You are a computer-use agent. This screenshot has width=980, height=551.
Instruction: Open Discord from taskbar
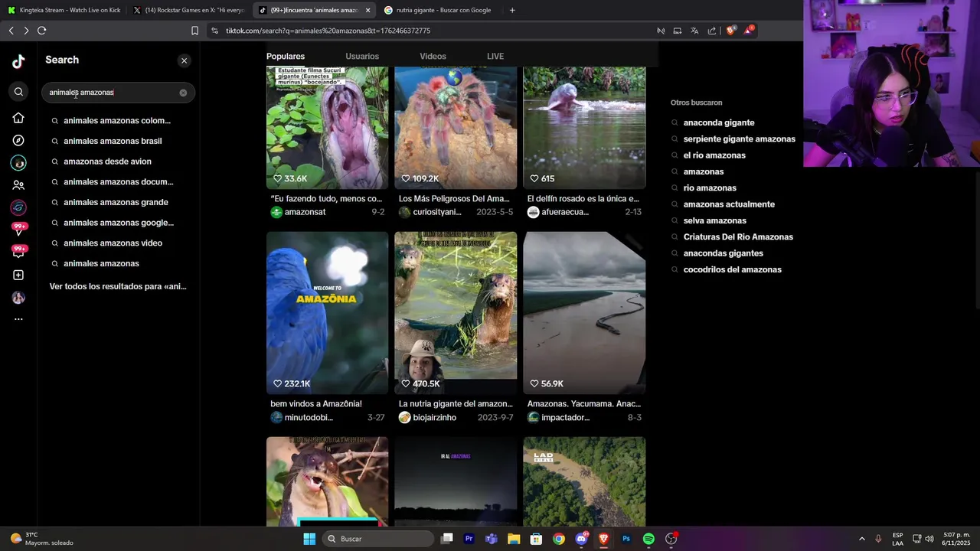(x=581, y=539)
